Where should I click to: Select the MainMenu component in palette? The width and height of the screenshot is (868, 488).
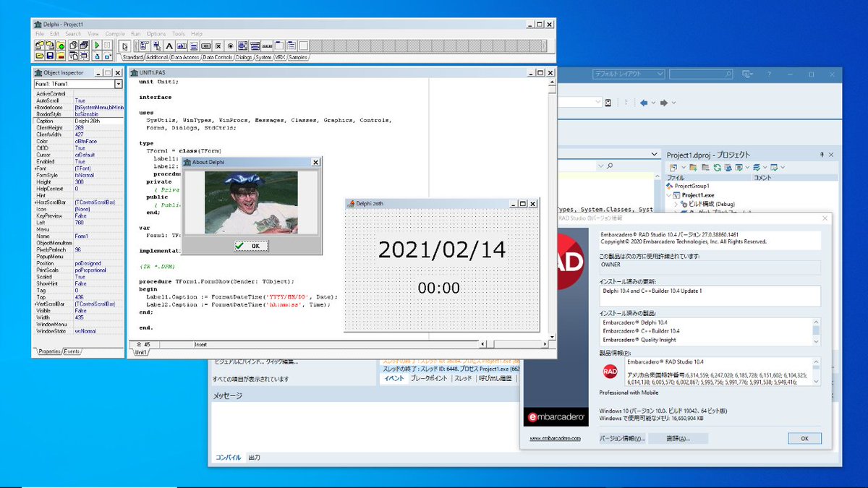(144, 46)
